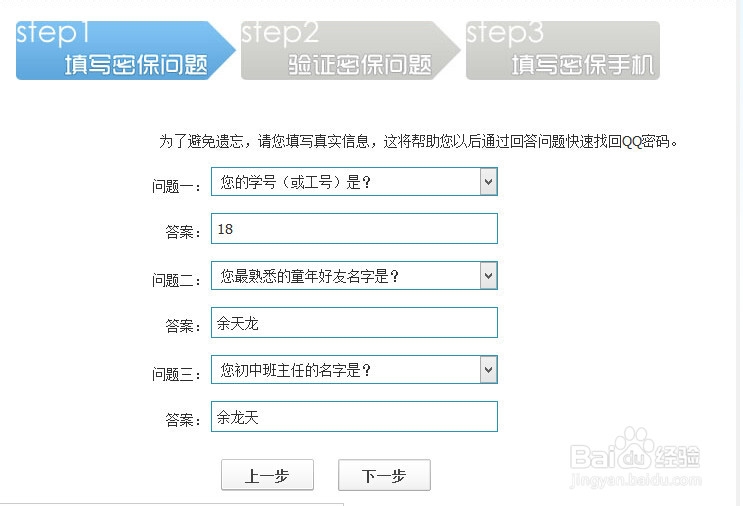Click the Baidu paw print icon
Viewport: 743px width, 506px height.
coord(633,447)
